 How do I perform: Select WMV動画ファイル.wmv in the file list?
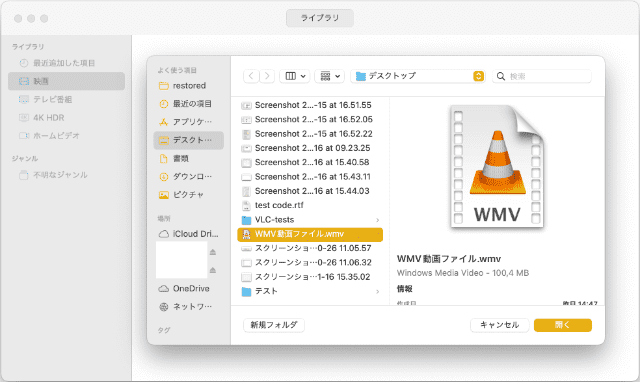tap(310, 234)
